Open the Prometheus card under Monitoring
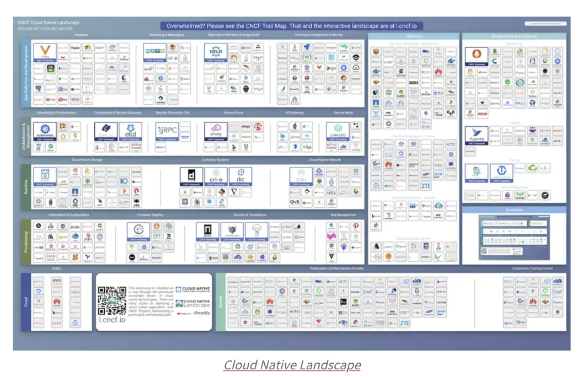Screen dimensions: 588x377 pos(477,57)
